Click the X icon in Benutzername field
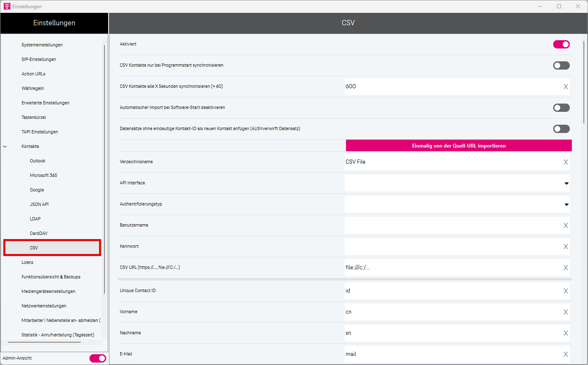Viewport: 588px width, 365px height. (x=566, y=225)
